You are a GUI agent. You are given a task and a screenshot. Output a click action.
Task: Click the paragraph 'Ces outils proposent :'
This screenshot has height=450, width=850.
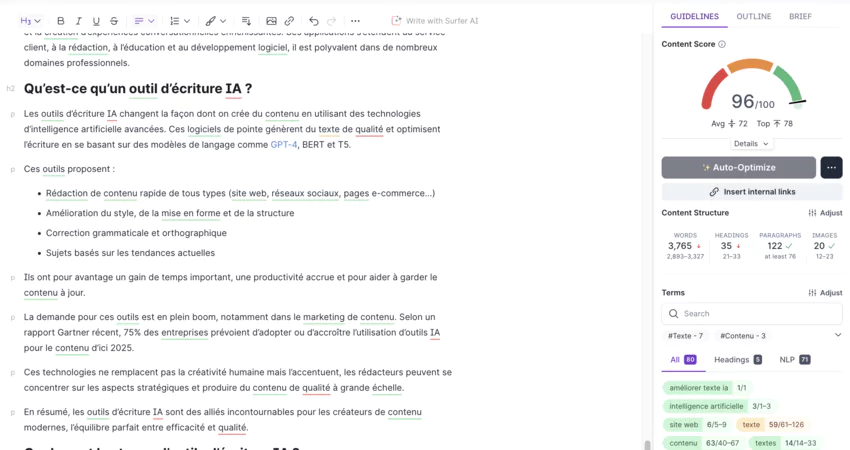click(x=69, y=169)
